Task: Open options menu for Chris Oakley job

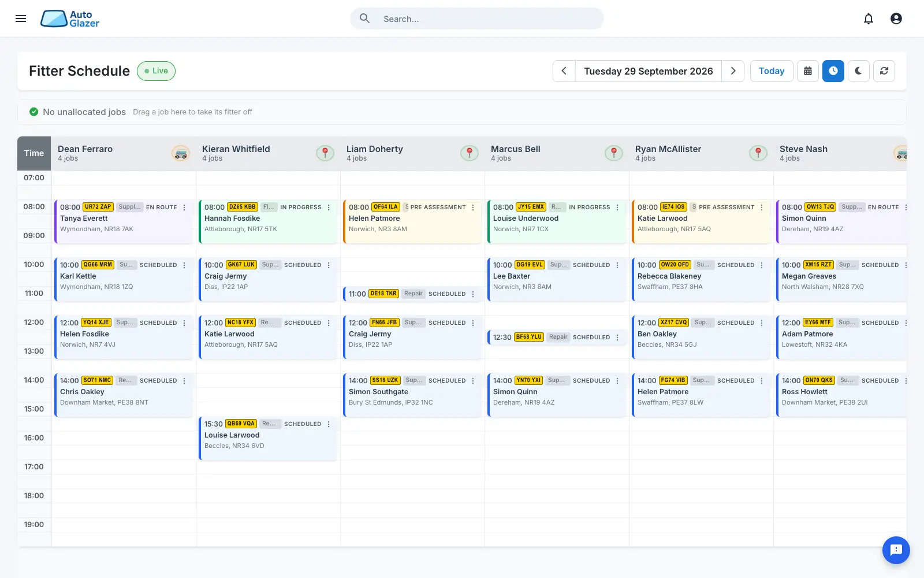Action: (x=184, y=381)
